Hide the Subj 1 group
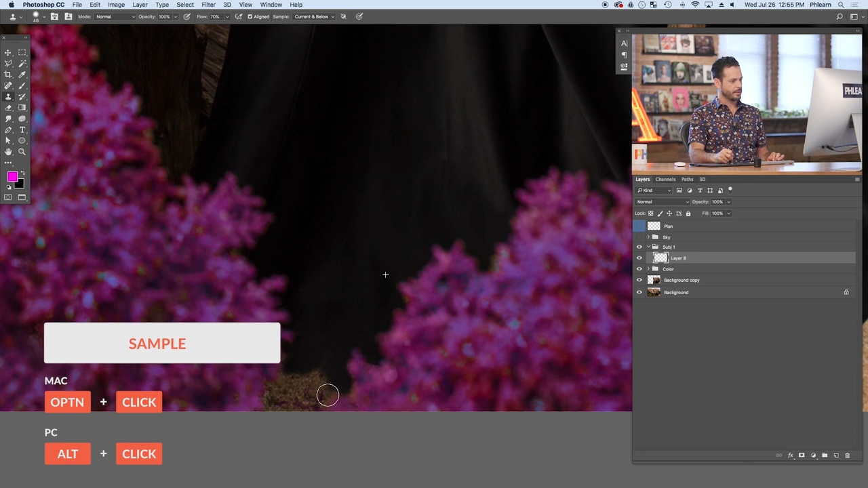 click(x=639, y=247)
